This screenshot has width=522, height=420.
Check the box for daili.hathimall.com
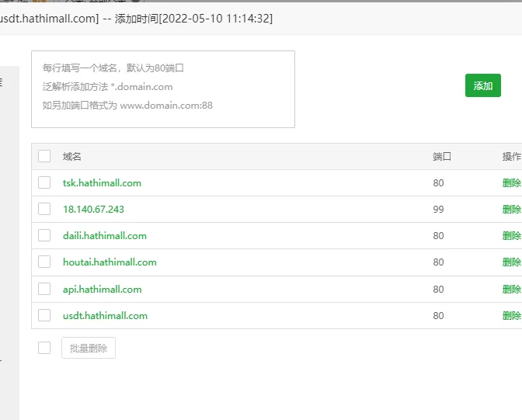click(x=44, y=235)
